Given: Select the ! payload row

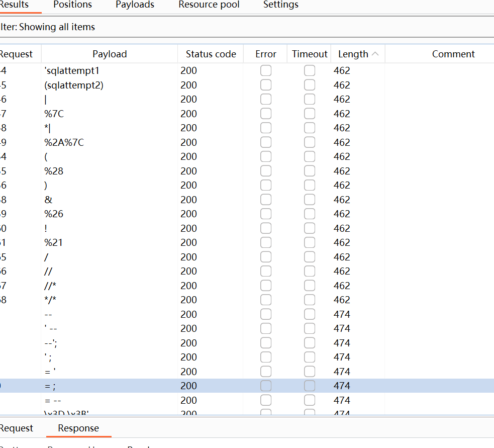Looking at the screenshot, I should point(247,228).
